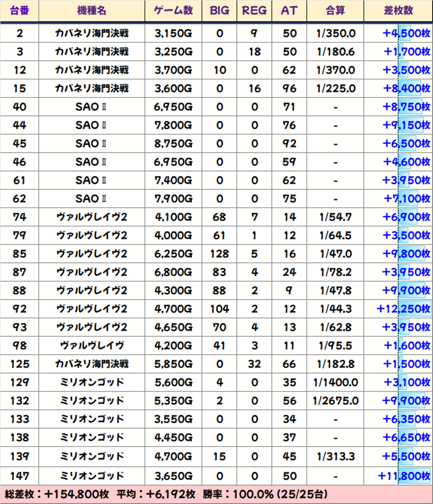Click the 差枚数 column header
This screenshot has width=433, height=504.
[x=398, y=10]
